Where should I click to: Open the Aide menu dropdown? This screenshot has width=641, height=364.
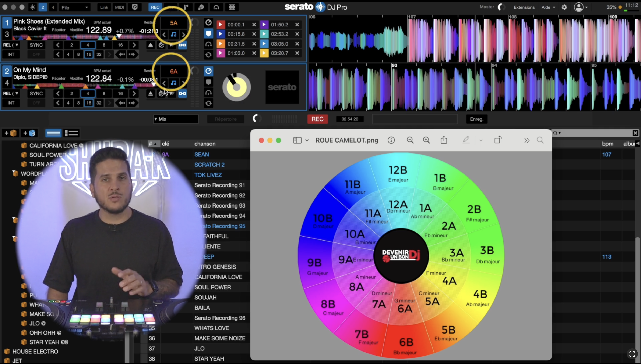pos(548,7)
